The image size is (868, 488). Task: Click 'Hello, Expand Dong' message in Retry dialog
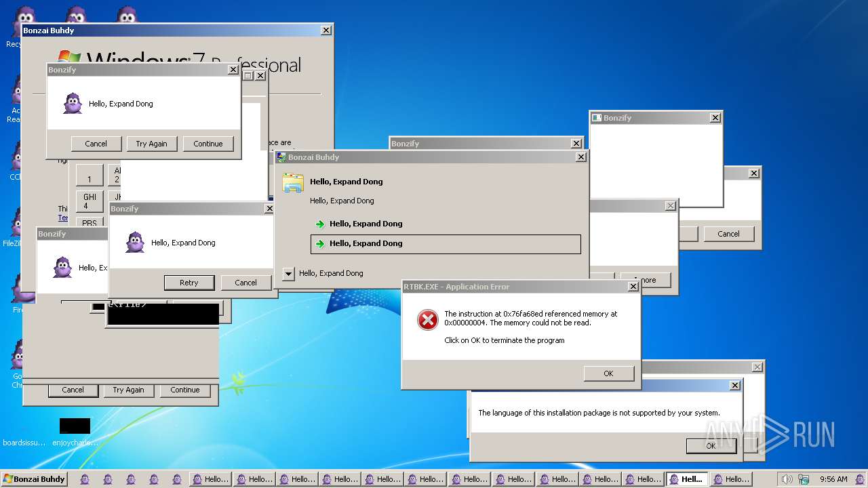pos(183,243)
